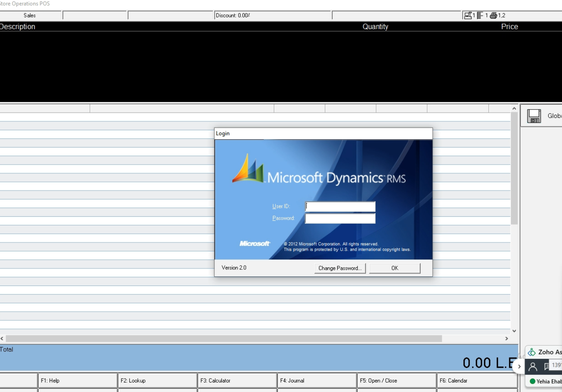
Task: Click the horizontal scrollbar left arrow
Action: 2,339
